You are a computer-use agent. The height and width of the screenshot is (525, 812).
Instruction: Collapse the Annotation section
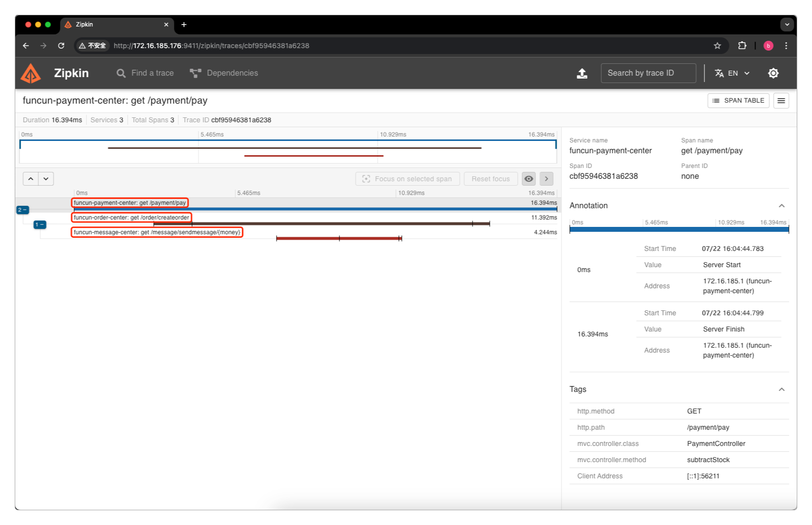coord(782,206)
